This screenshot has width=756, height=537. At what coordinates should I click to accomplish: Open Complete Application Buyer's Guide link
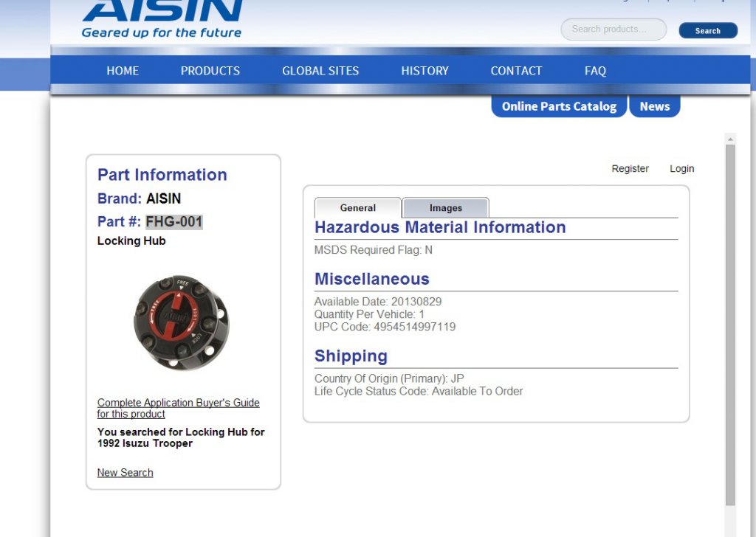coord(178,408)
